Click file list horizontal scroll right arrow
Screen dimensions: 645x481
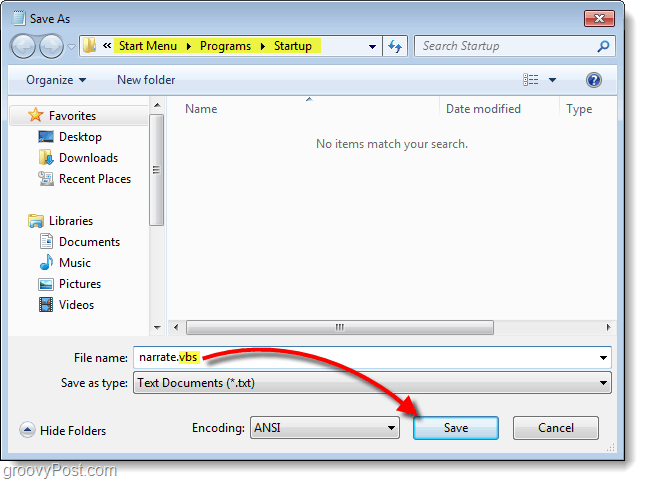(x=609, y=328)
